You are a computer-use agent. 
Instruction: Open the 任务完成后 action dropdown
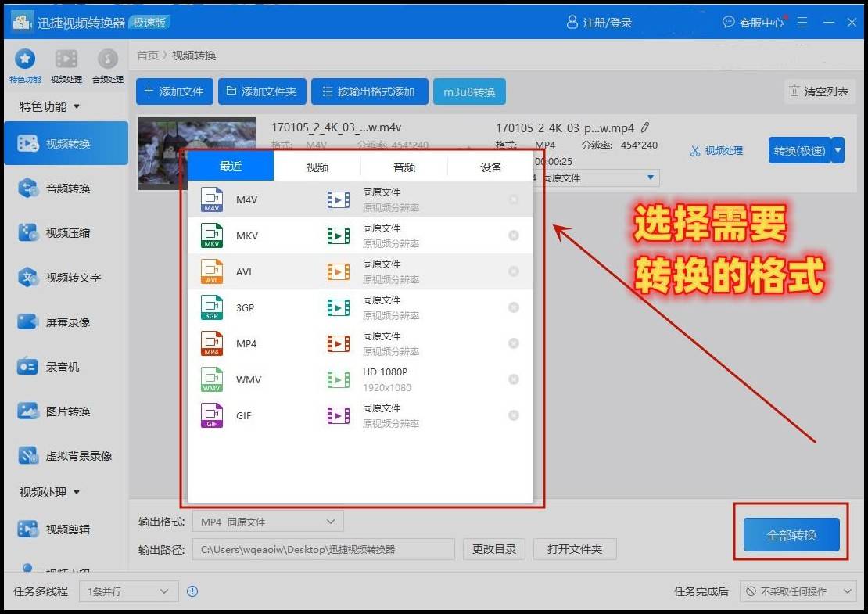(797, 591)
